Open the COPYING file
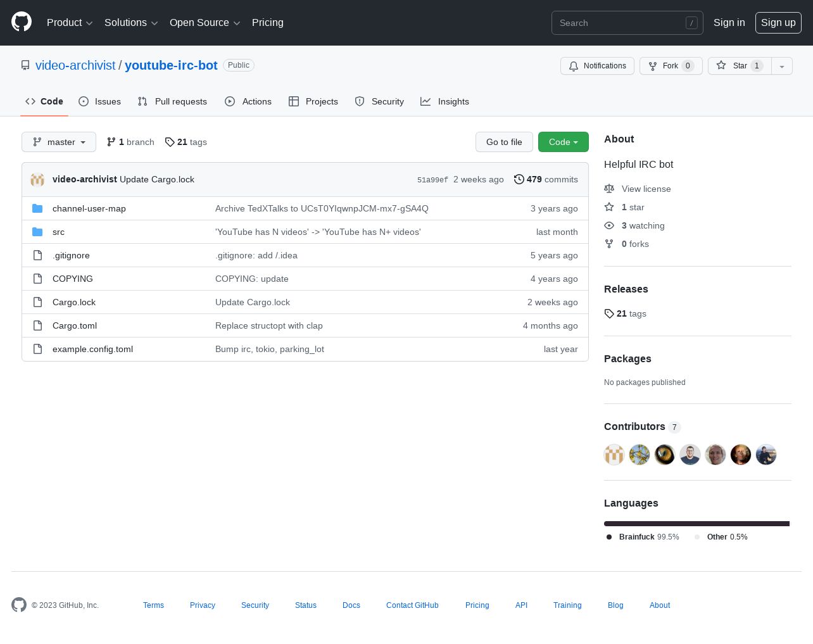 pyautogui.click(x=73, y=279)
